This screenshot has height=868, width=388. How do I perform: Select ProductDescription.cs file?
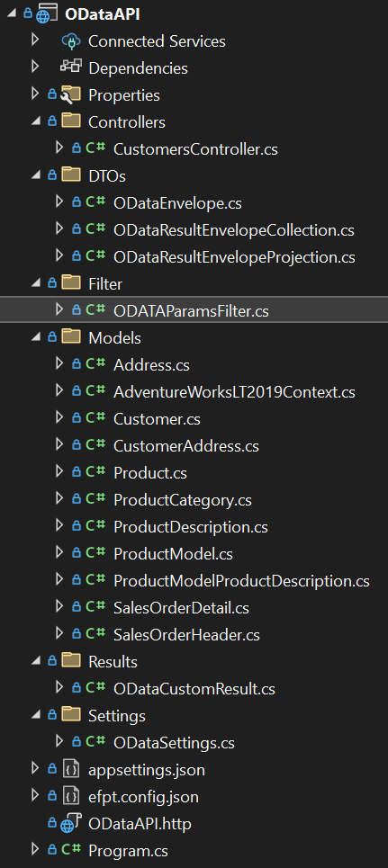191,528
